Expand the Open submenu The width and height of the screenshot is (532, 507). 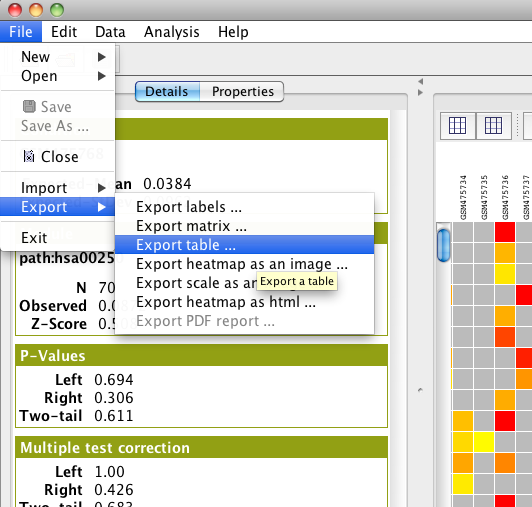[x=58, y=76]
